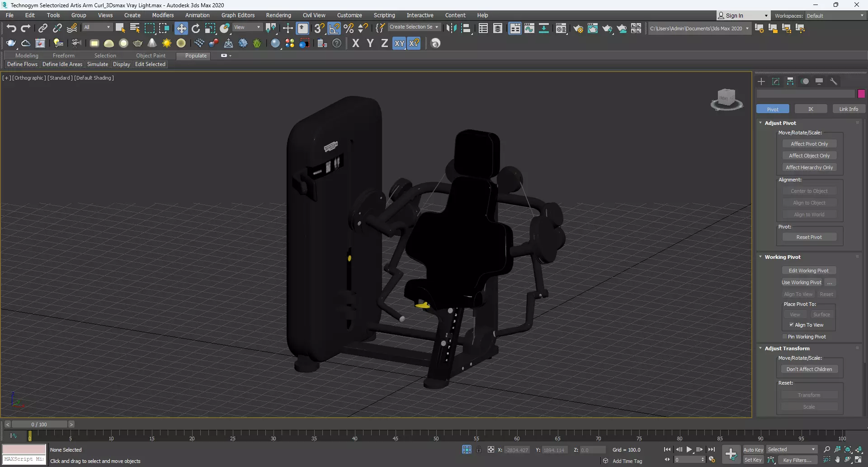The image size is (868, 467).
Task: Open the Sign In dropdown
Action: tap(743, 15)
